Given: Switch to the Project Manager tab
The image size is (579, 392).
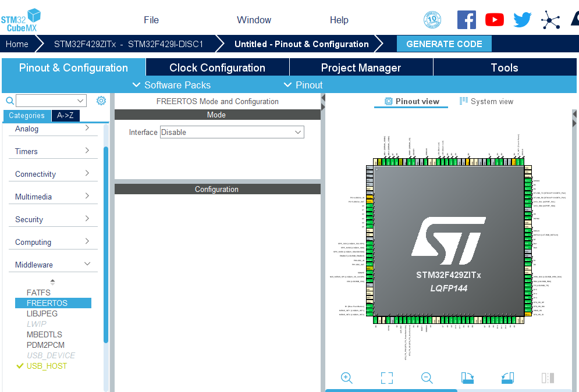Looking at the screenshot, I should 361,67.
